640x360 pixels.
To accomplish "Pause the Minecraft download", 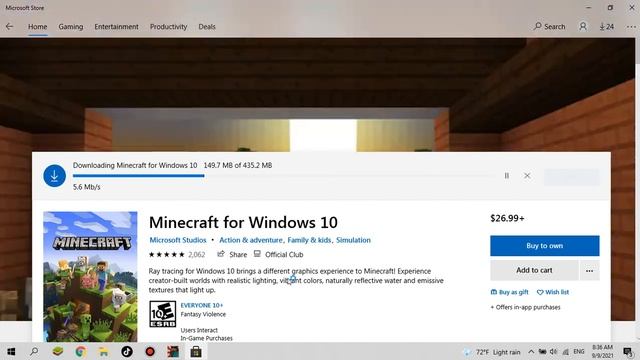I will [507, 176].
